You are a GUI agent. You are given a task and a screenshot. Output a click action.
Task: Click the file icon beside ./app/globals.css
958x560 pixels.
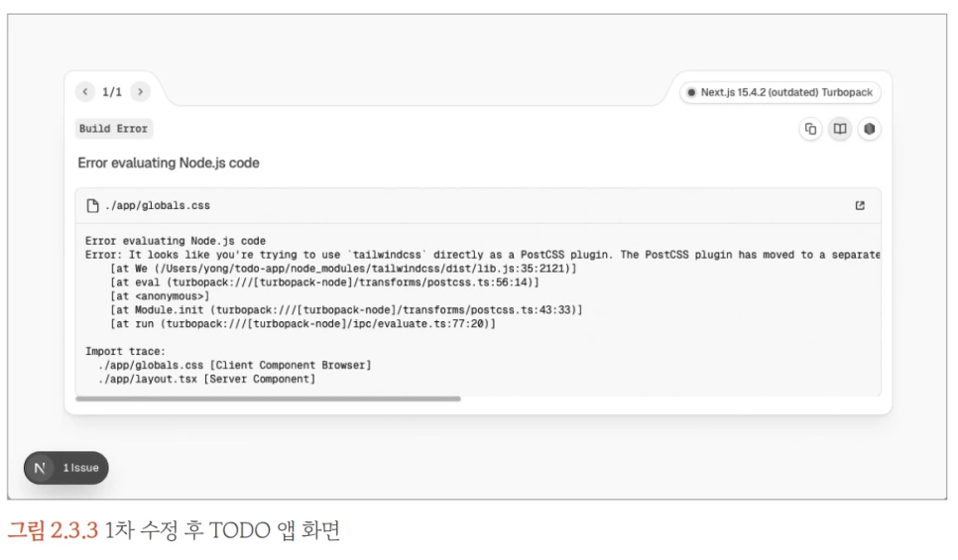pos(93,206)
